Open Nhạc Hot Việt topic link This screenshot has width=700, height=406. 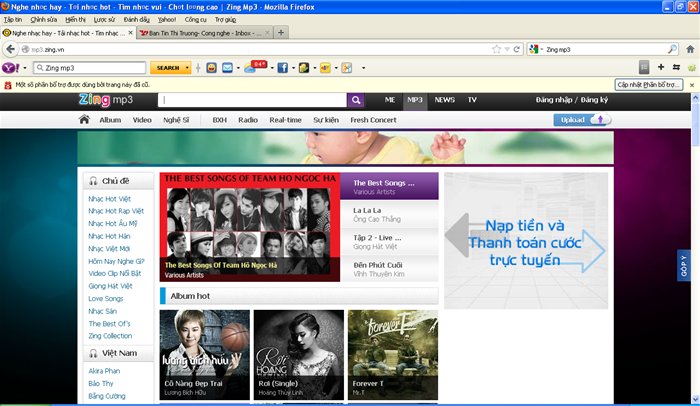109,199
